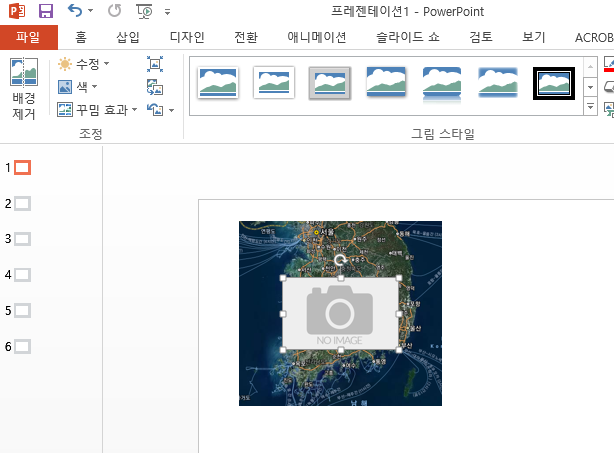Select slide 3 thumbnail

tap(22, 239)
